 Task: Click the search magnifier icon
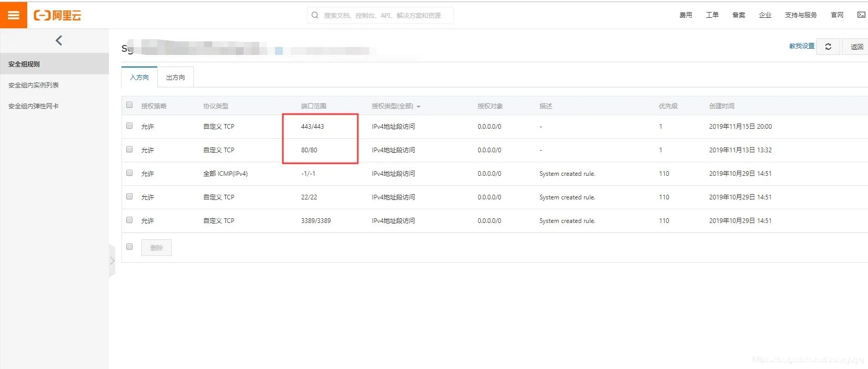tap(315, 15)
